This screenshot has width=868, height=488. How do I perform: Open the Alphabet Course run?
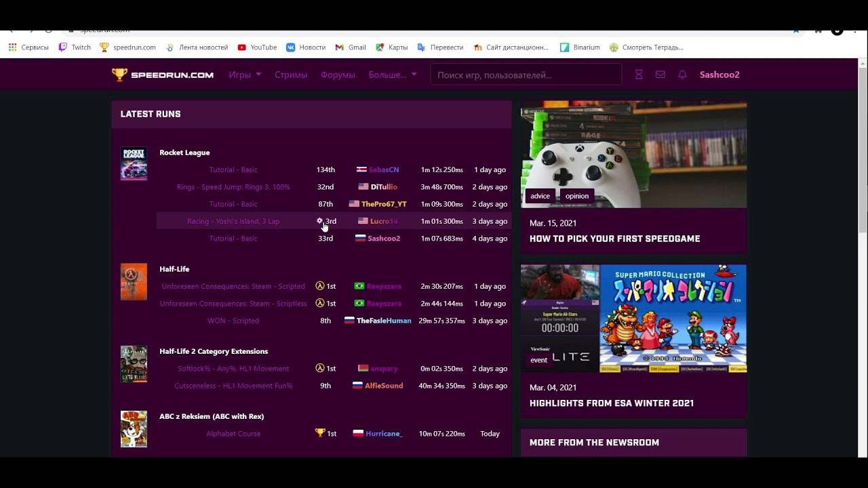(233, 434)
